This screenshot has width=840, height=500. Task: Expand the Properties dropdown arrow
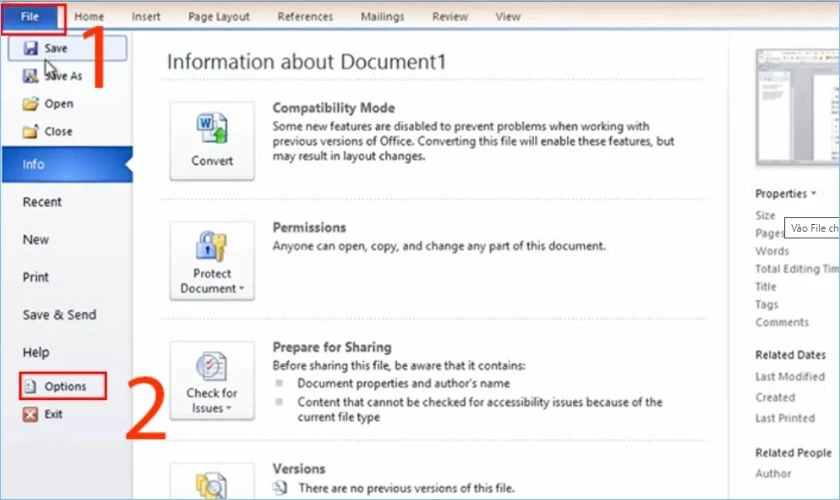coord(813,193)
